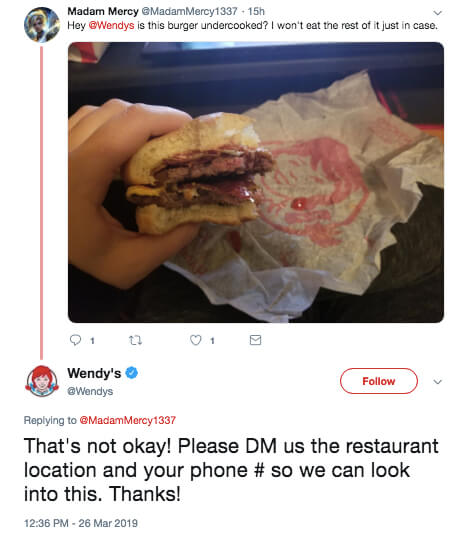Open the 12:36 PM - 26 Mar 2019 timestamp
This screenshot has height=537, width=471.
81,523
